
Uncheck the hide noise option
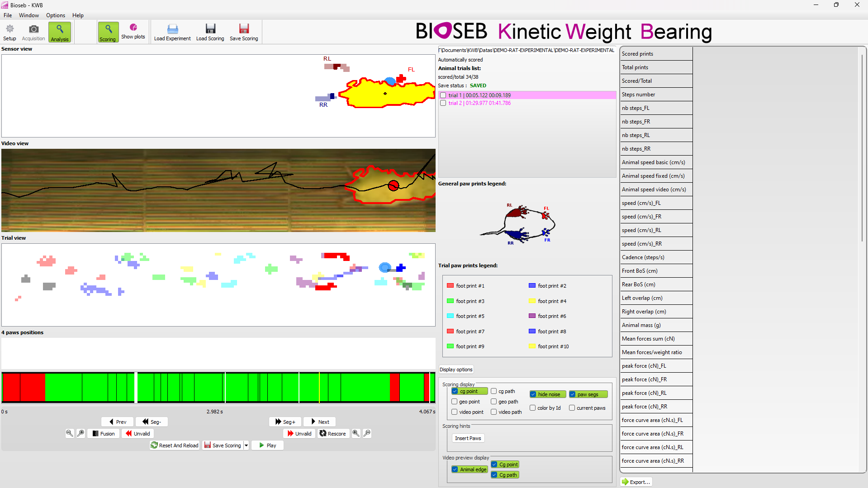click(533, 394)
